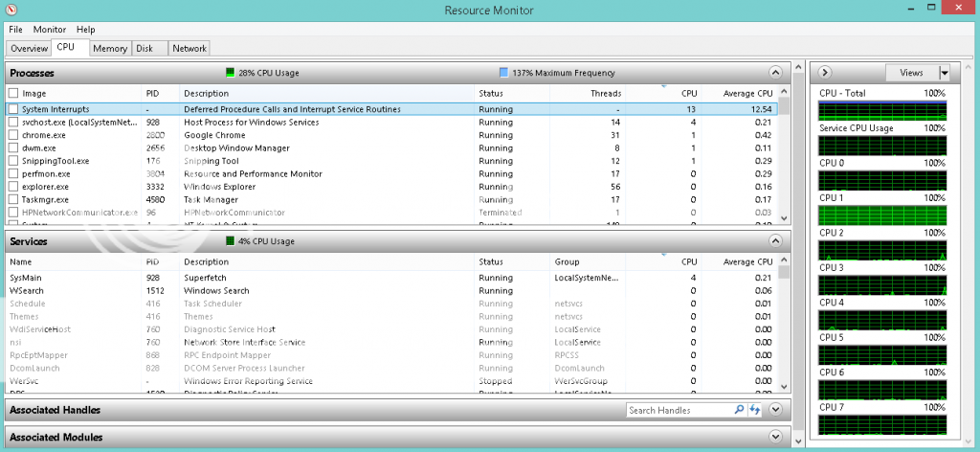Click the refresh icon beside Search Handles
This screenshot has width=980, height=452.
(755, 410)
